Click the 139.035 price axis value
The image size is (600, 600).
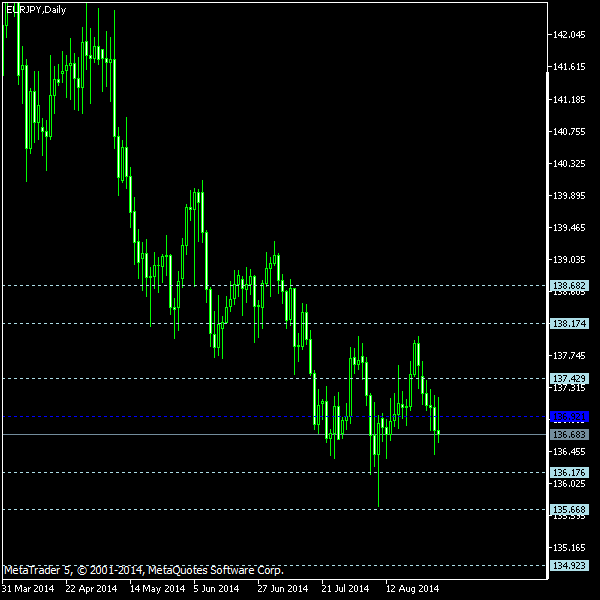pyautogui.click(x=569, y=260)
